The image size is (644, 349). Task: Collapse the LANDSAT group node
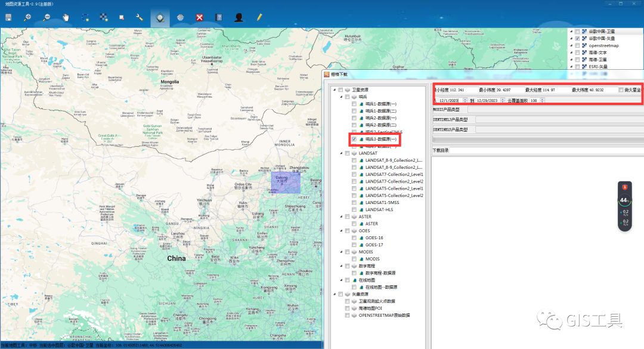(341, 153)
